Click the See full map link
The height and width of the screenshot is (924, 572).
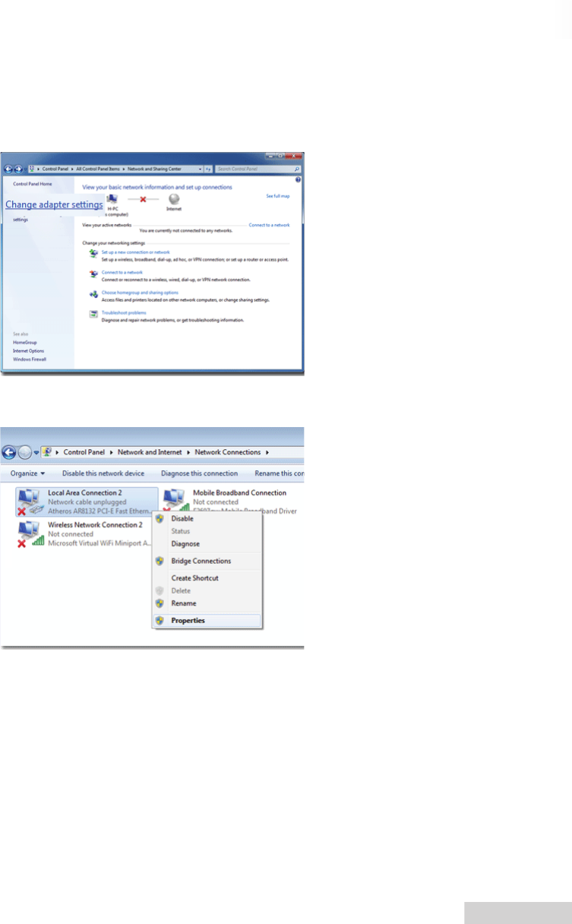(x=277, y=196)
